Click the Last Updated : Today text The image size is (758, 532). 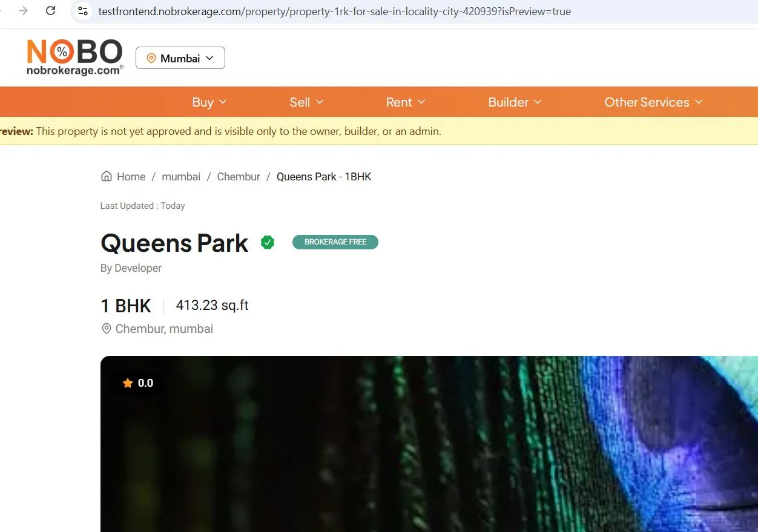coord(142,206)
